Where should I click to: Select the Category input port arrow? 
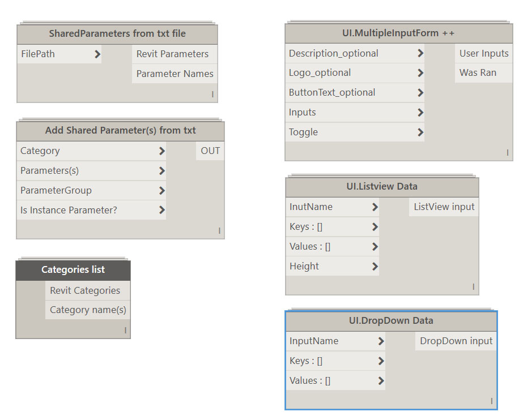162,151
